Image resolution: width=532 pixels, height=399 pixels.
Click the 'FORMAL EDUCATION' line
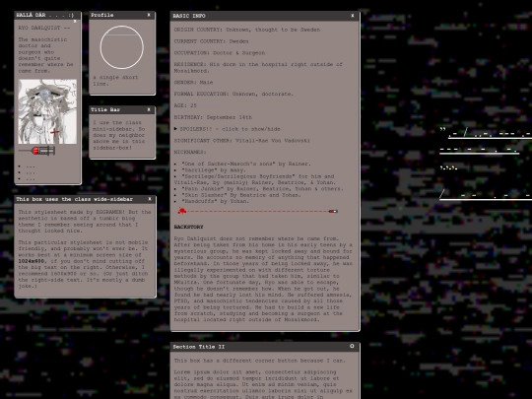(x=233, y=94)
